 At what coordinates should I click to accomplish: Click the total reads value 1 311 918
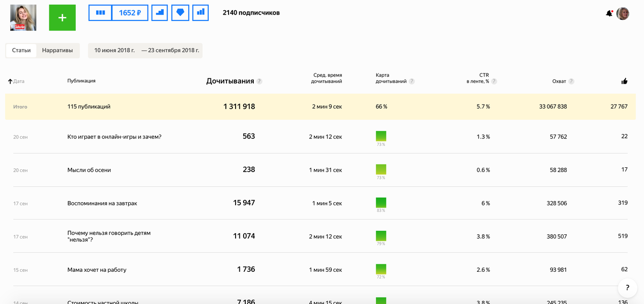[239, 107]
